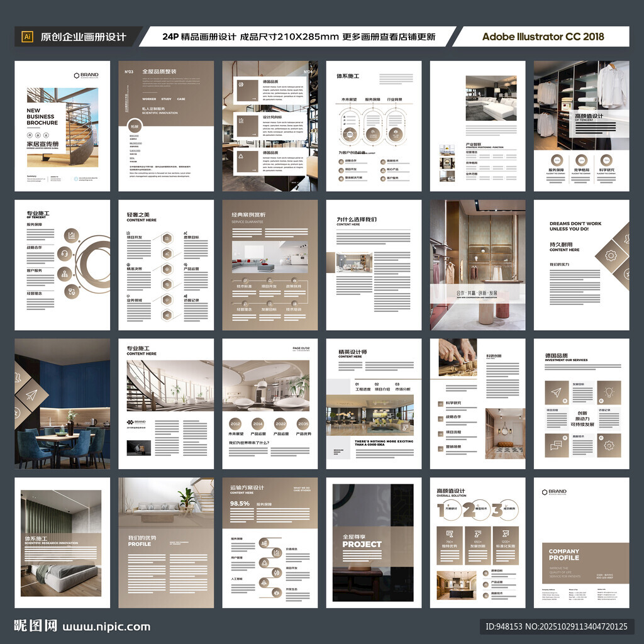Select the spiral staircase interior photo under 专业施工
Viewport: 644px width, 644px height.
[x=170, y=386]
